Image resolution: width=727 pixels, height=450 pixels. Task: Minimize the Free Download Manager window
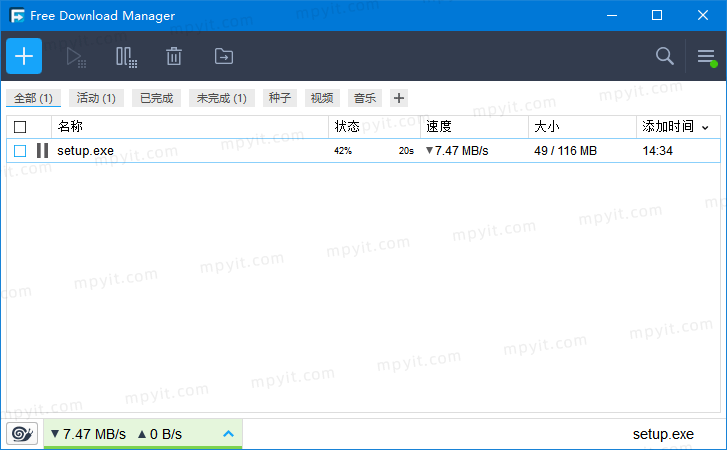coord(612,15)
